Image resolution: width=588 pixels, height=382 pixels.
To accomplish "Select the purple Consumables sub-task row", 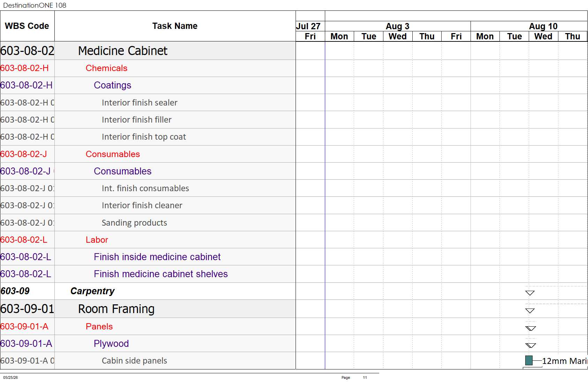I will 148,171.
